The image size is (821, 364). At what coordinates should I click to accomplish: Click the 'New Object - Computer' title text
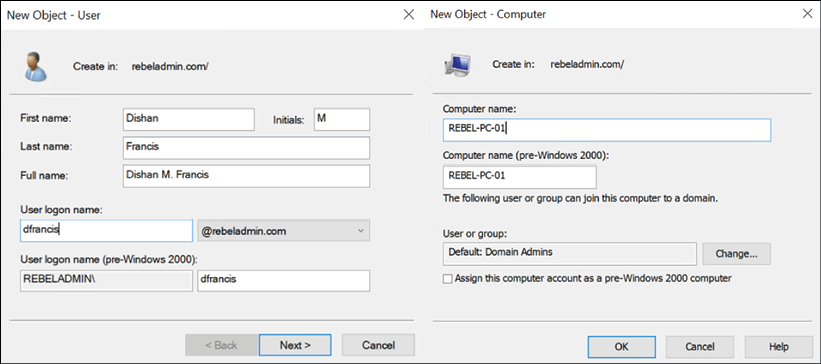tap(488, 15)
